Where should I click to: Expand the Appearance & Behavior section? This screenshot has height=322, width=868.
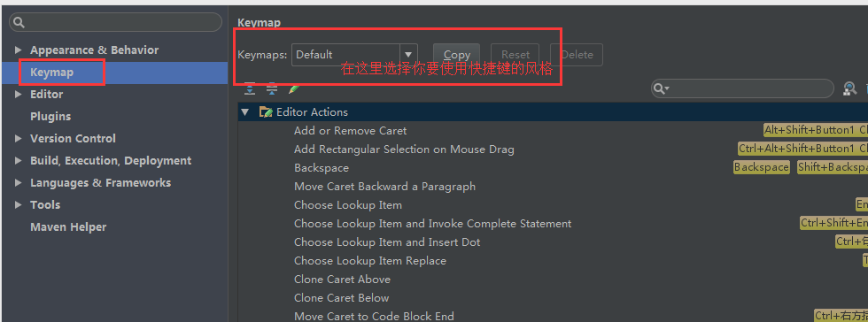coord(19,50)
